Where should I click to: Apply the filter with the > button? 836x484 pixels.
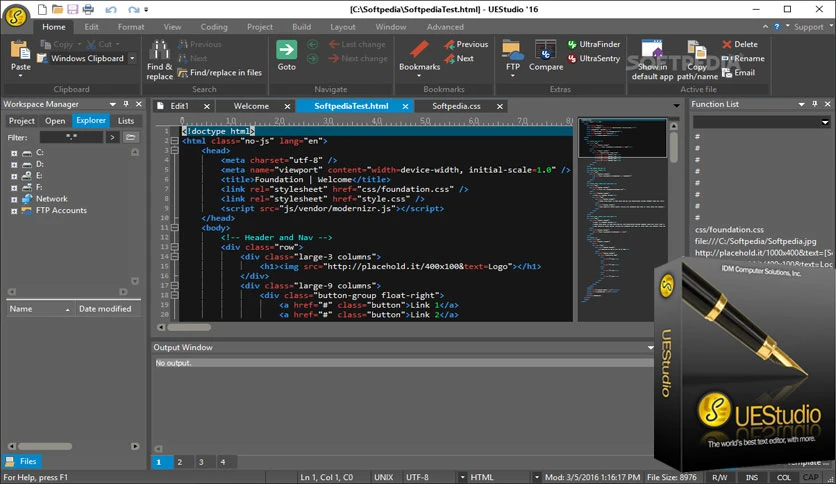(x=112, y=138)
